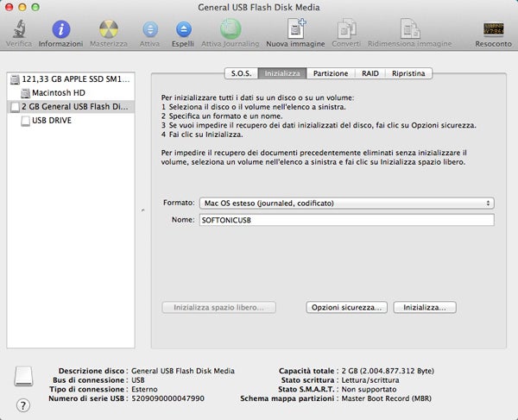This screenshot has width=518, height=420.
Task: Open the Formato dropdown menu
Action: (x=345, y=203)
